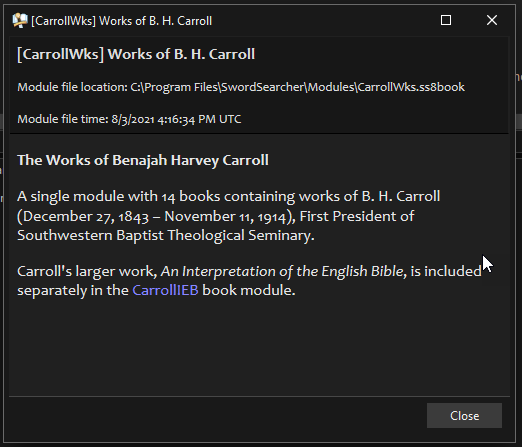
Task: Maximize the module information window
Action: coord(446,20)
